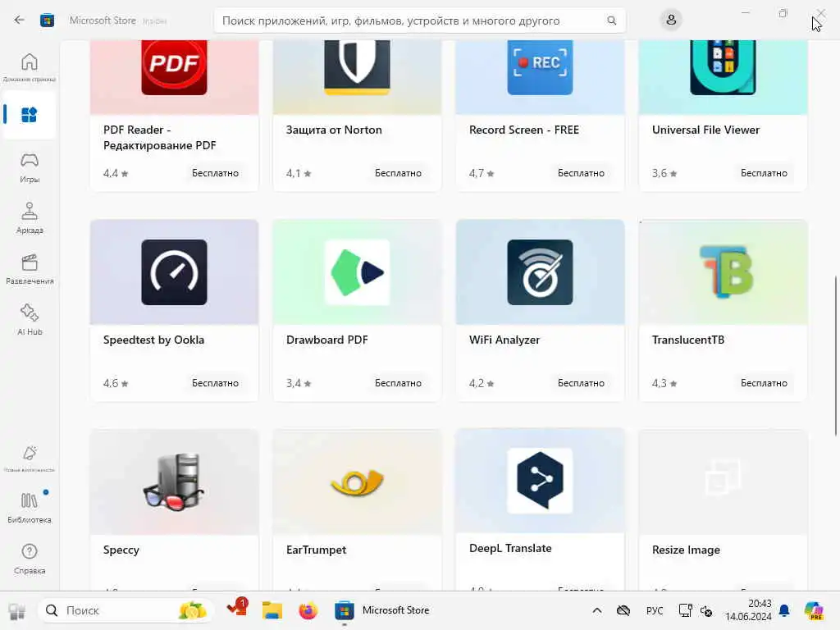Viewport: 840px width, 630px height.
Task: Click the PDF Reader title text
Action: coord(160,138)
